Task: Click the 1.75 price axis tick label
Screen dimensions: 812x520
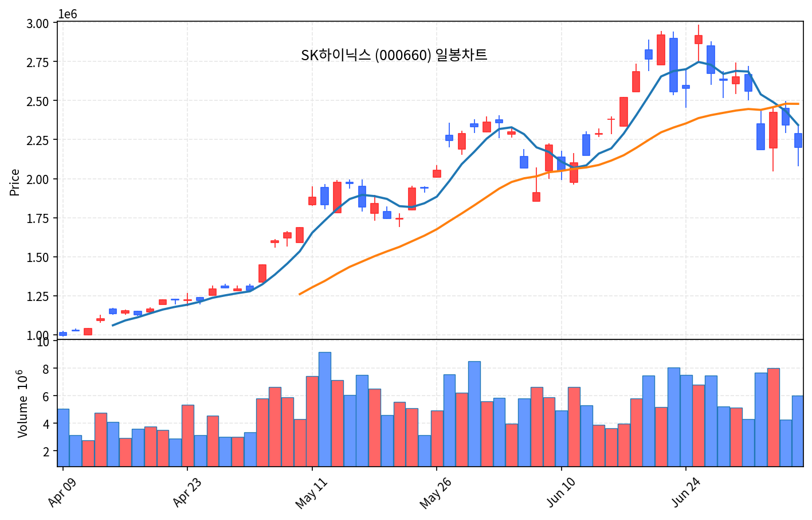Action: pyautogui.click(x=38, y=218)
